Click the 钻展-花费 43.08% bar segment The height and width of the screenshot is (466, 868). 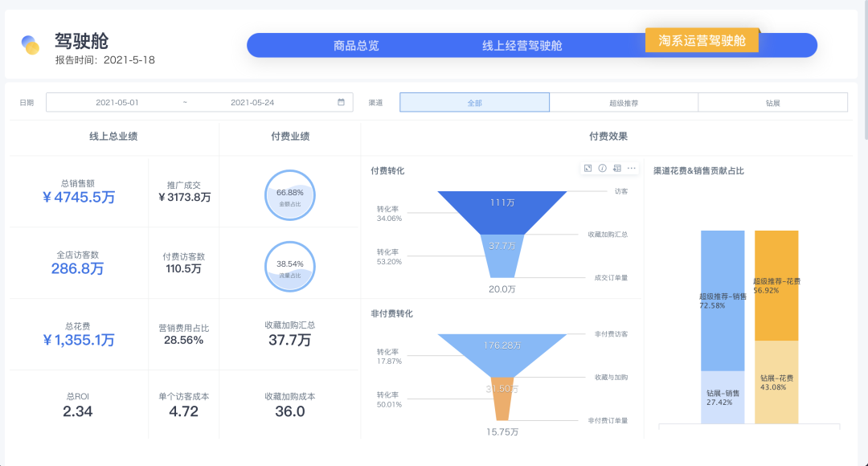point(776,382)
